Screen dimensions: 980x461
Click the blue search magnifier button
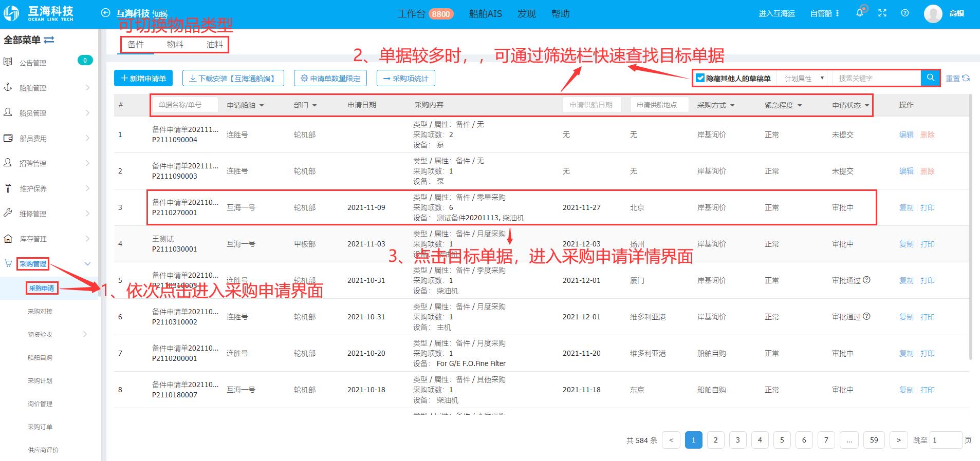tap(930, 78)
